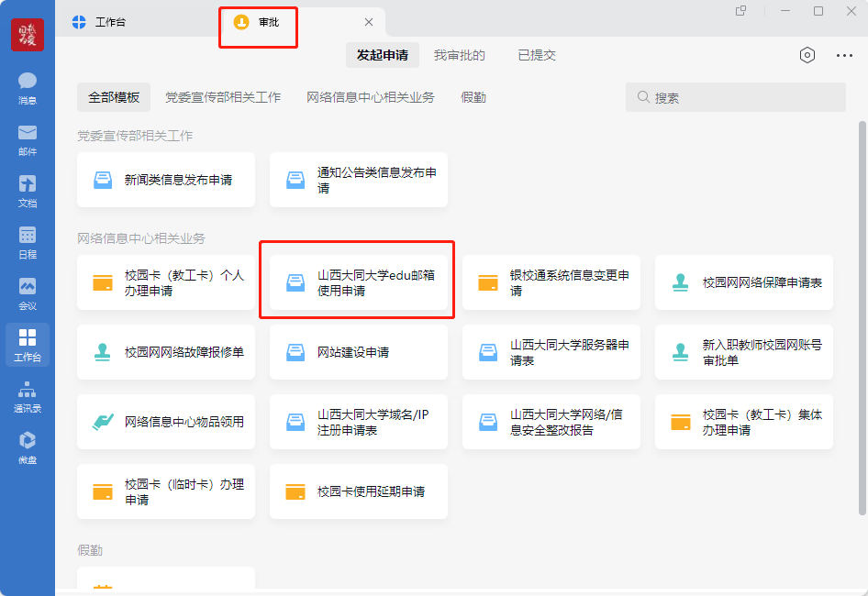The image size is (868, 596).
Task: Open the 文档 documents sidebar icon
Action: pos(28,192)
